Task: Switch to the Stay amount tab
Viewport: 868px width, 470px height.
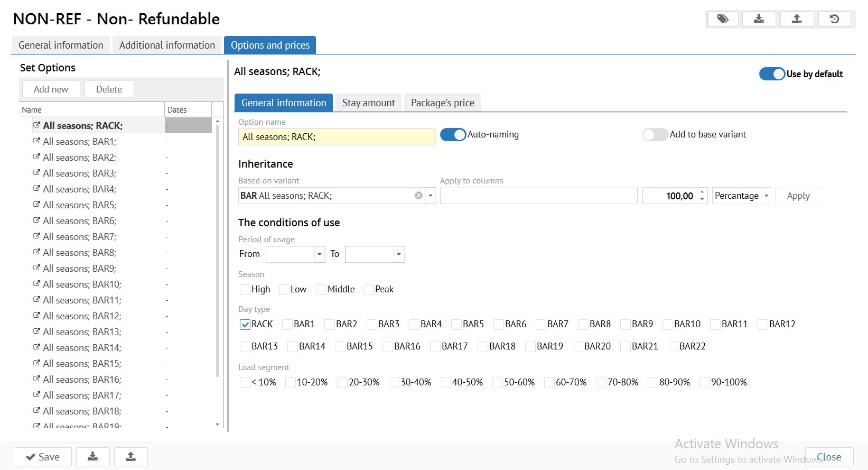Action: point(368,103)
